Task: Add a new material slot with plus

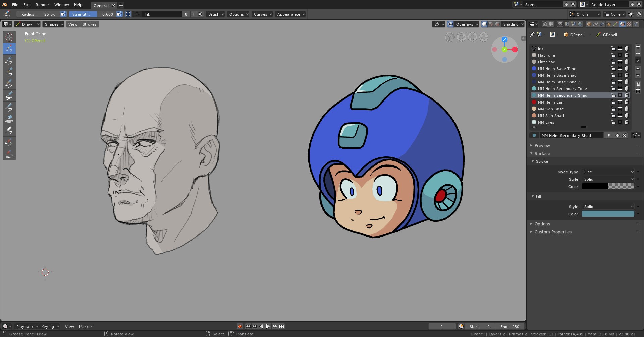Action: pyautogui.click(x=638, y=47)
